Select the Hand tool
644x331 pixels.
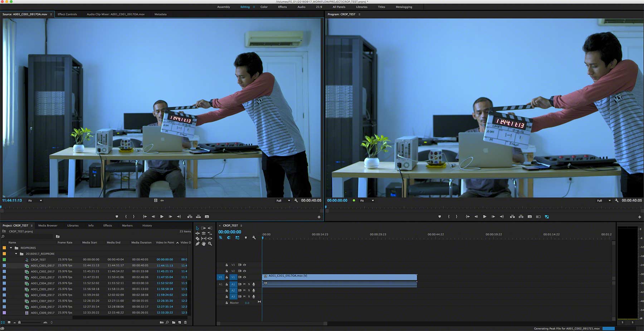tap(204, 244)
